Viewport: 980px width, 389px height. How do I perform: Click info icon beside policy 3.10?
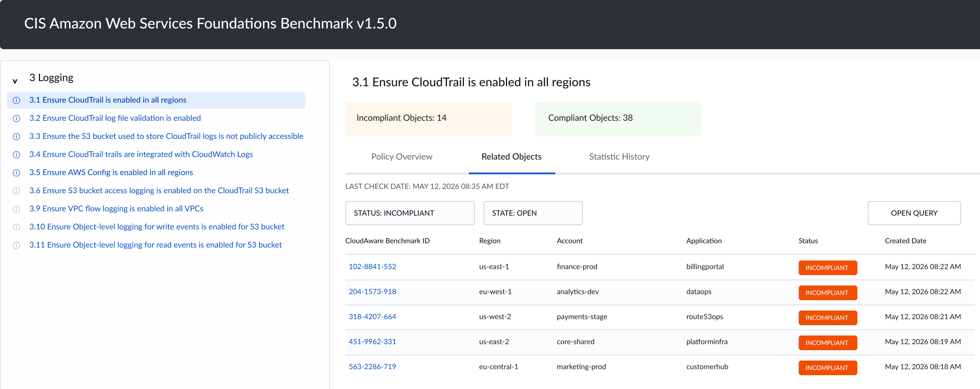click(16, 227)
